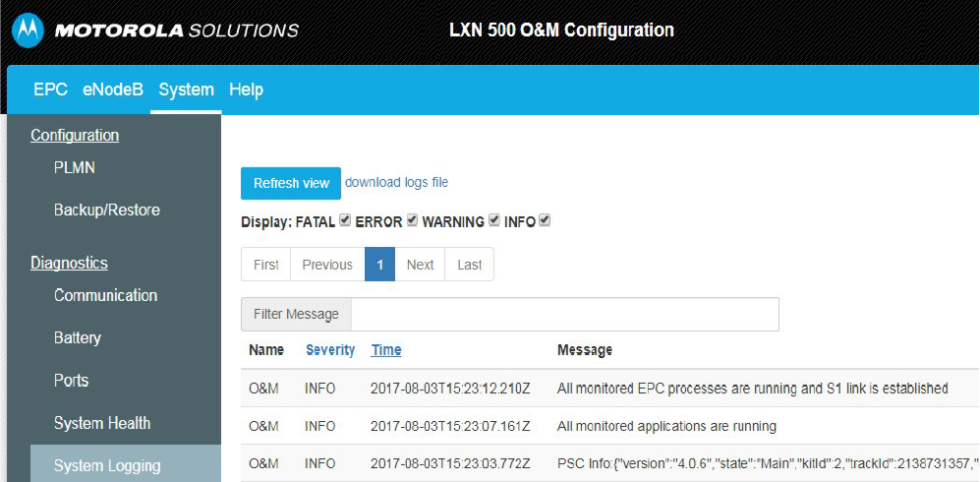The height and width of the screenshot is (482, 980).
Task: Go to Previous log page
Action: (x=327, y=265)
